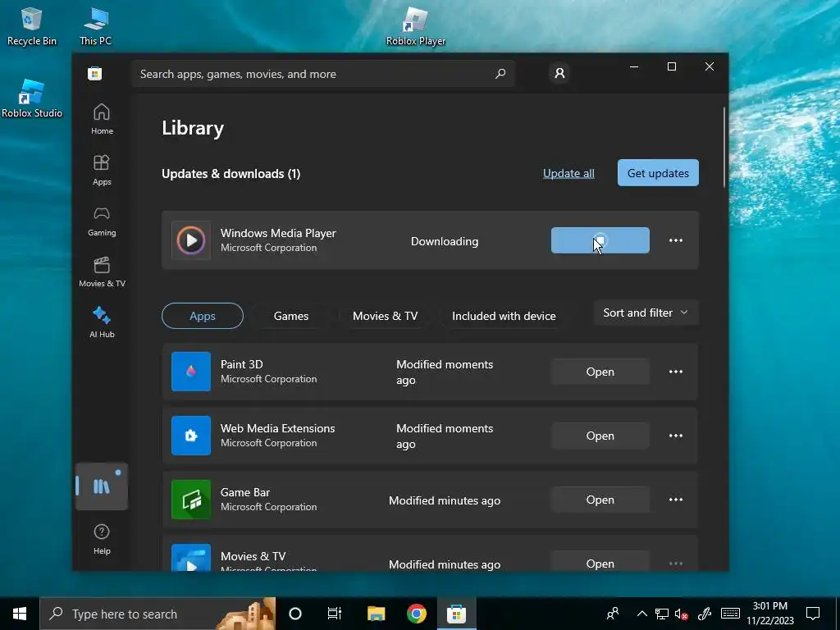Click the Paint 3D title text

click(x=242, y=364)
